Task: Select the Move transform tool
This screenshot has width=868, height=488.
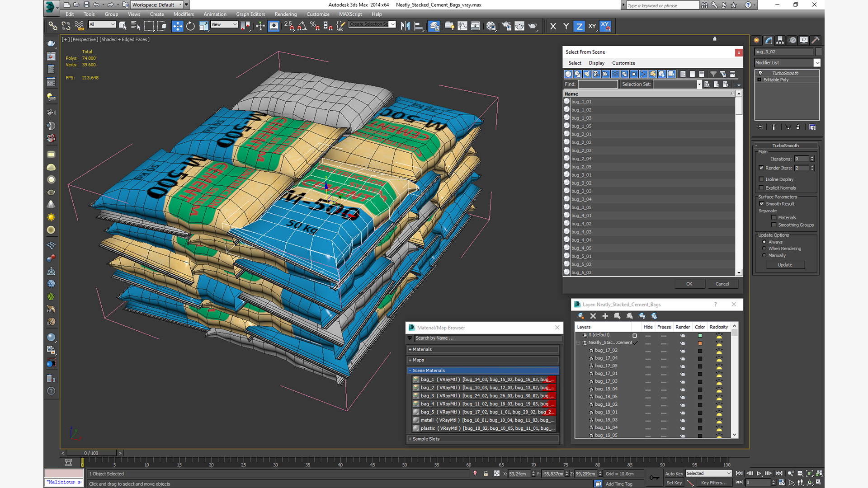Action: (177, 26)
